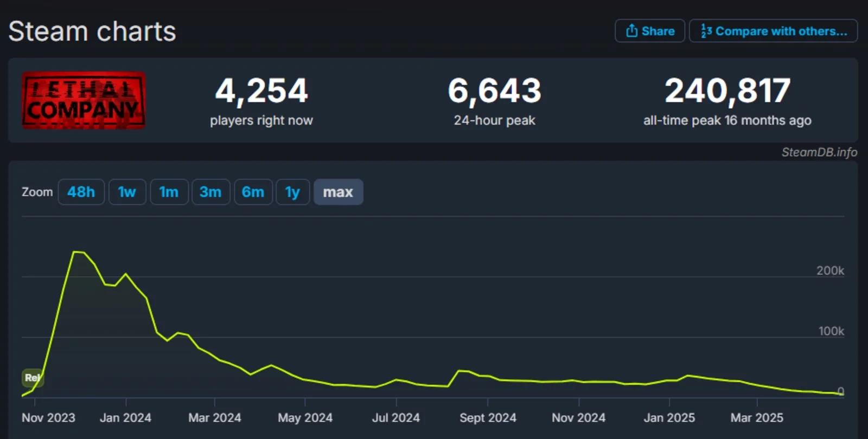Open Compare with others

(x=773, y=31)
